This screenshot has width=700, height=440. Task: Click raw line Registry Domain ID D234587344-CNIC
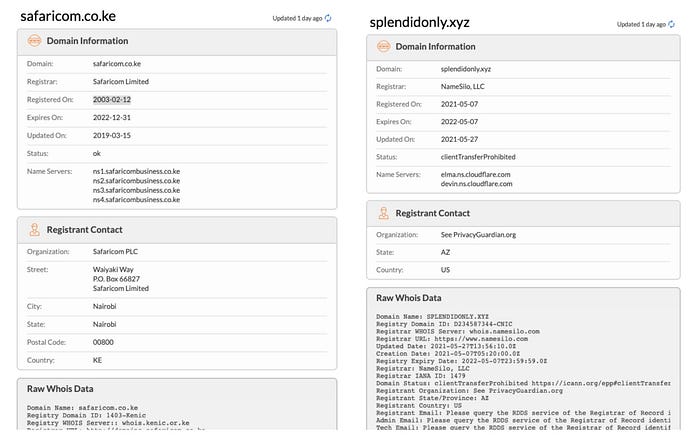[444, 324]
